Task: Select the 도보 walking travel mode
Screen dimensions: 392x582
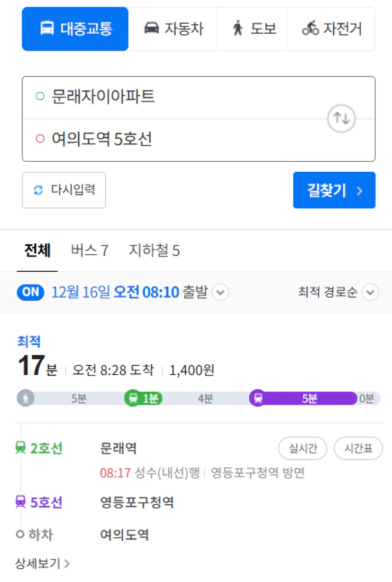Action: [252, 29]
